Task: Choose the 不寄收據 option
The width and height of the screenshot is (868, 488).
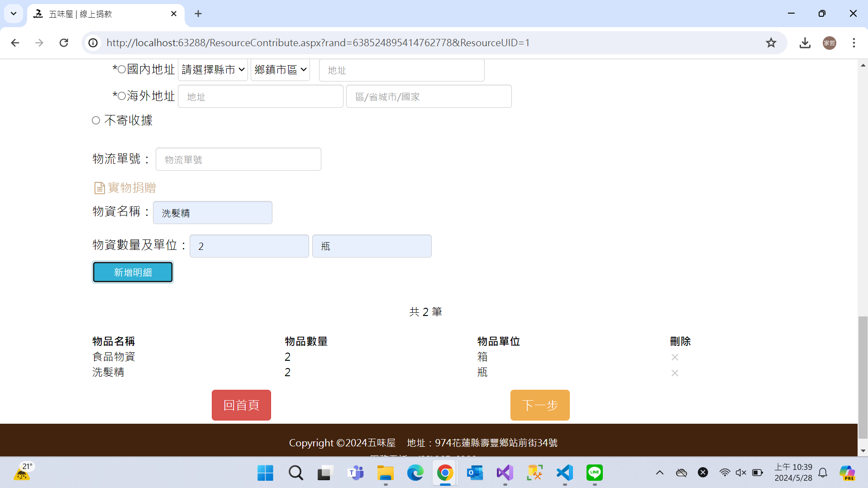Action: pyautogui.click(x=96, y=120)
